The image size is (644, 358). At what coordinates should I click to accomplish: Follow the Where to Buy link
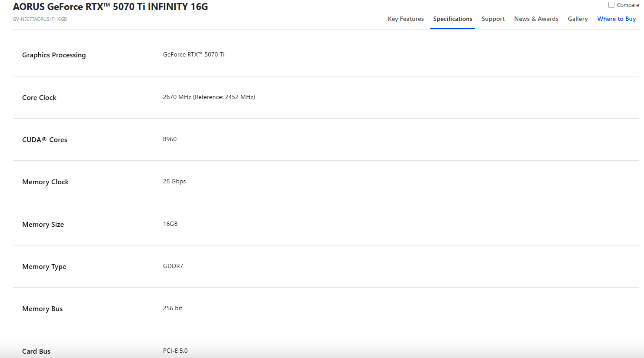click(617, 19)
